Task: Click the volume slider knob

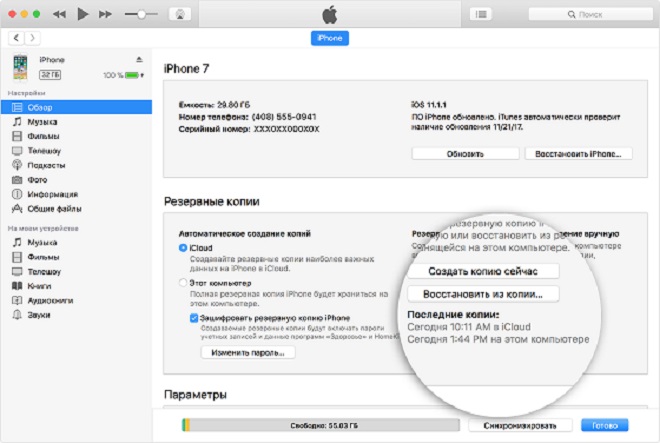Action: pos(141,14)
